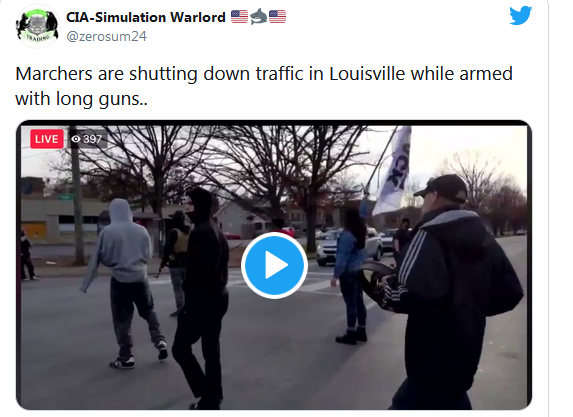The image size is (573, 417).
Task: Click the white flag in the video
Action: (393, 172)
